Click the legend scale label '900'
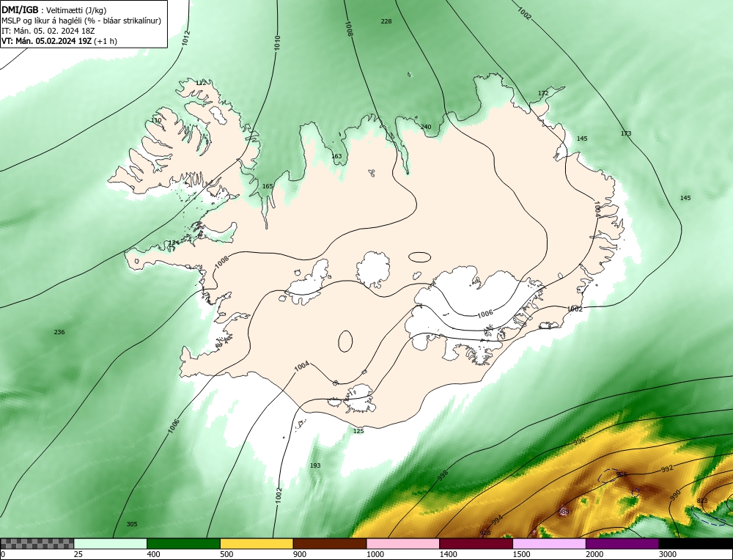733x560 pixels. click(300, 554)
